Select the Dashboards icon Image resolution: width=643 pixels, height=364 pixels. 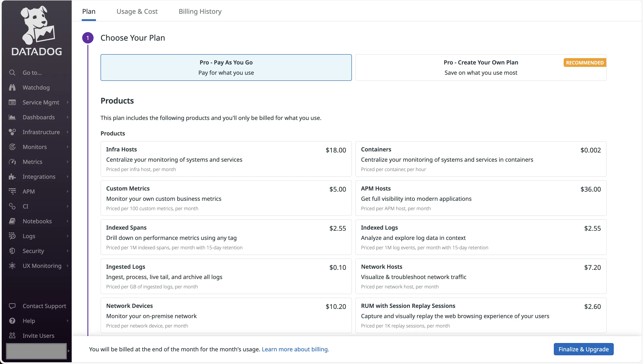12,117
